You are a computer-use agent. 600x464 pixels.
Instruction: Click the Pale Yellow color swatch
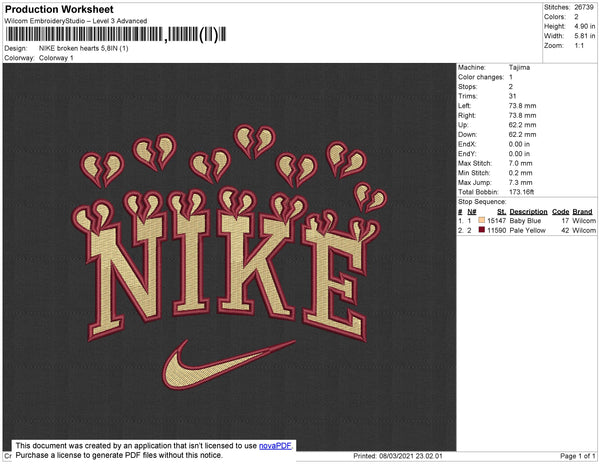pos(481,230)
